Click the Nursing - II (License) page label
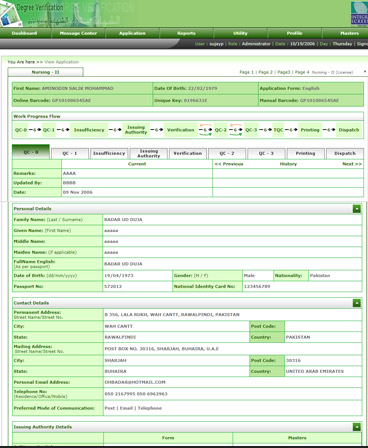Viewport: 368px width, 448px height. pyautogui.click(x=332, y=72)
